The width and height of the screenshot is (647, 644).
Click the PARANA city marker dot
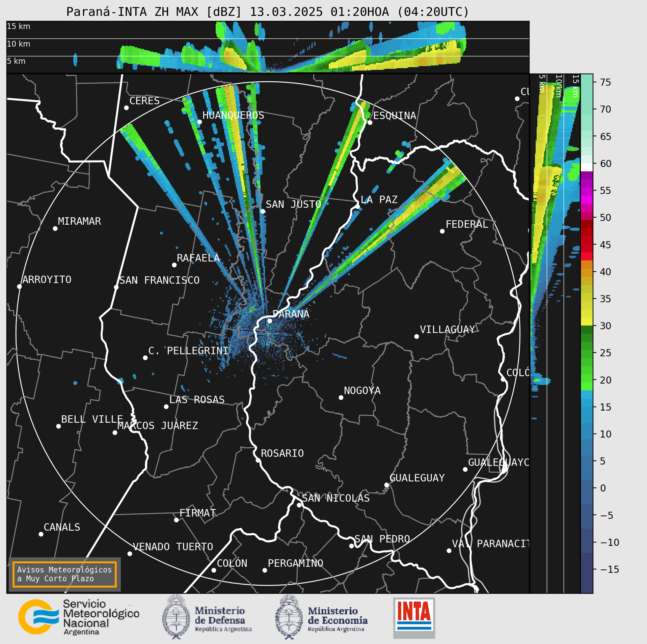tap(270, 321)
